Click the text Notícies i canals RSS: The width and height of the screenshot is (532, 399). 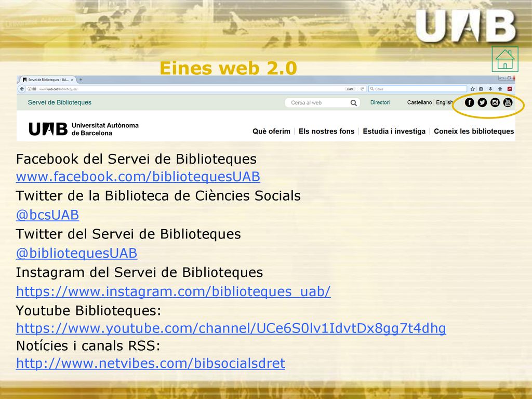click(88, 345)
